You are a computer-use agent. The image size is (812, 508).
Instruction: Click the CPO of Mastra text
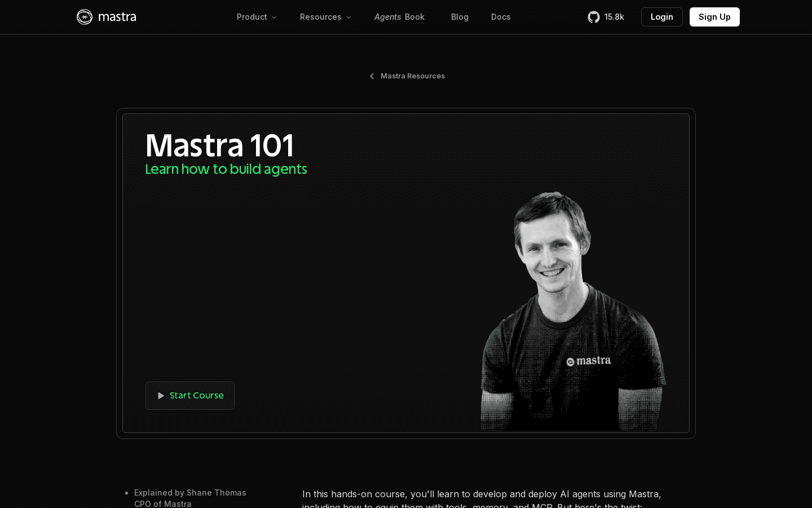tap(163, 503)
